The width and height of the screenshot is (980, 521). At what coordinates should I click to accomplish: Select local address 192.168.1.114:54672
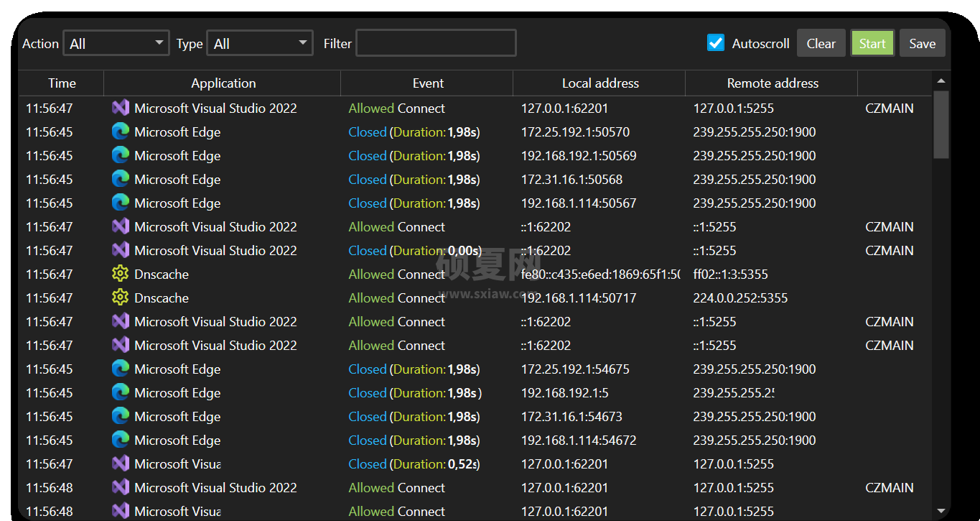(x=579, y=441)
